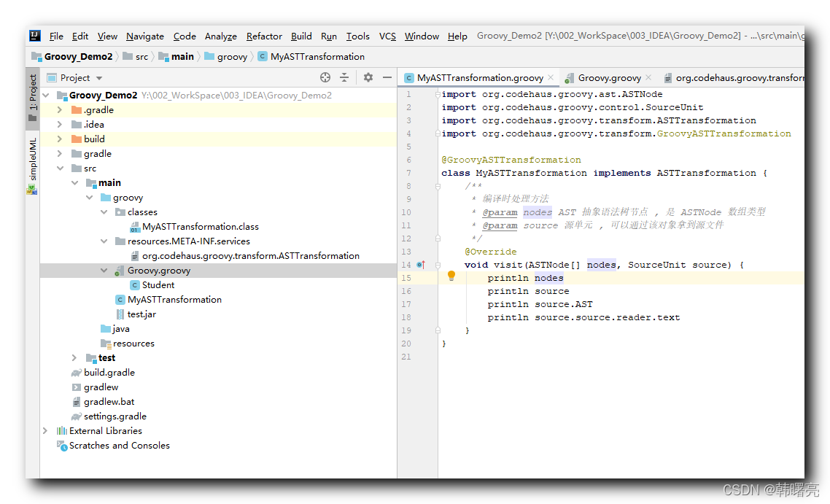Switch to MyASTTransformation.groovy tab
This screenshot has width=830, height=504.
[480, 78]
